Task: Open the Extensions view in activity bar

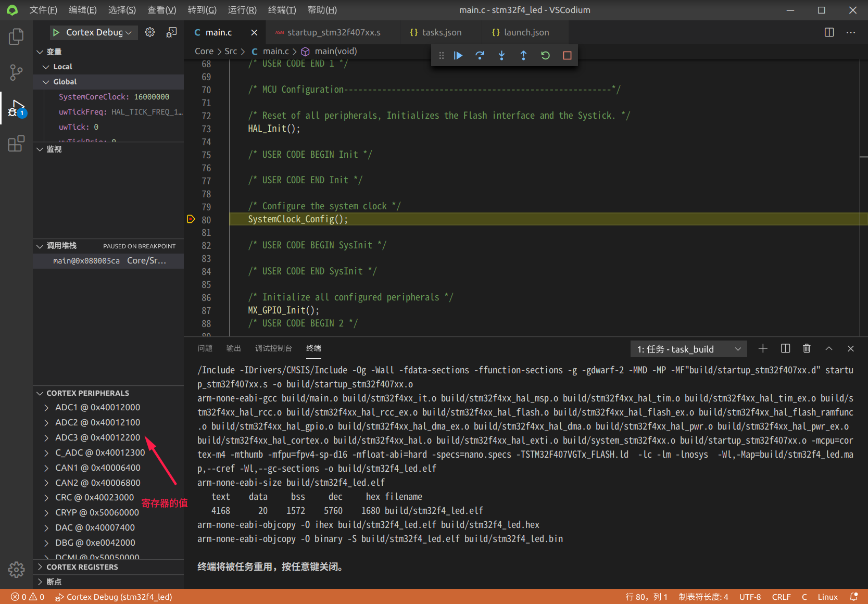Action: (16, 143)
